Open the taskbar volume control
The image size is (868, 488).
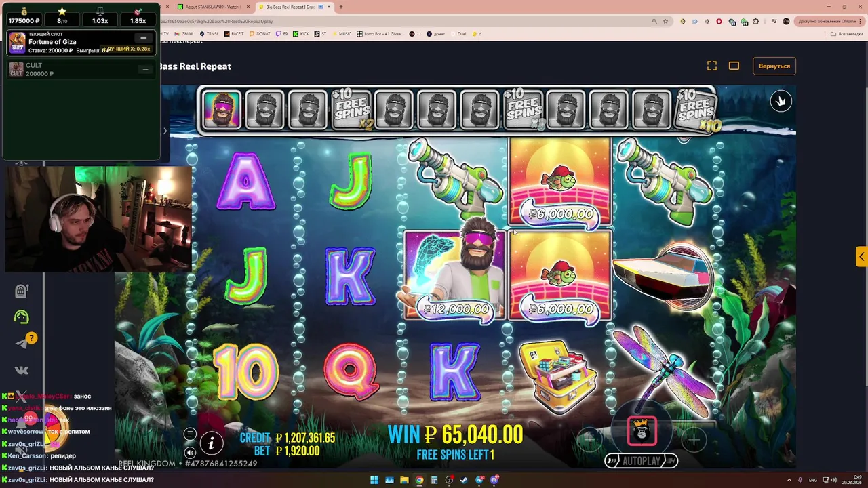(x=833, y=480)
